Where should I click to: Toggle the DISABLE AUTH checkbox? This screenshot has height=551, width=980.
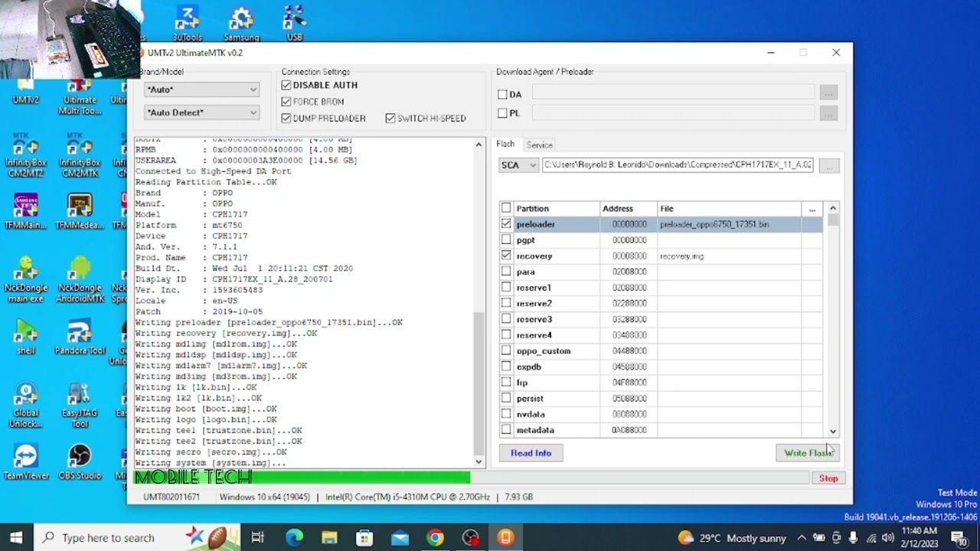286,85
